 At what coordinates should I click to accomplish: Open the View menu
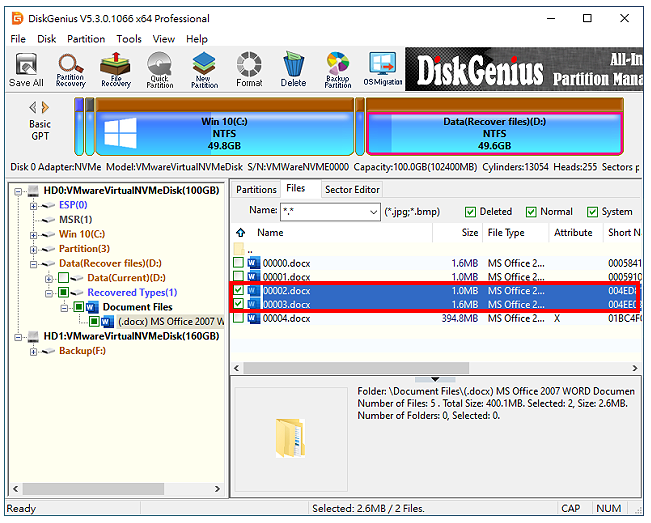point(164,39)
